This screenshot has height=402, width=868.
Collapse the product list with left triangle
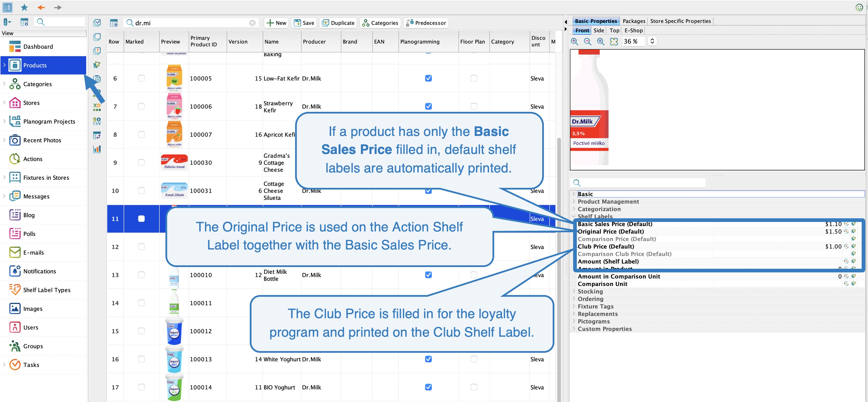(x=566, y=22)
